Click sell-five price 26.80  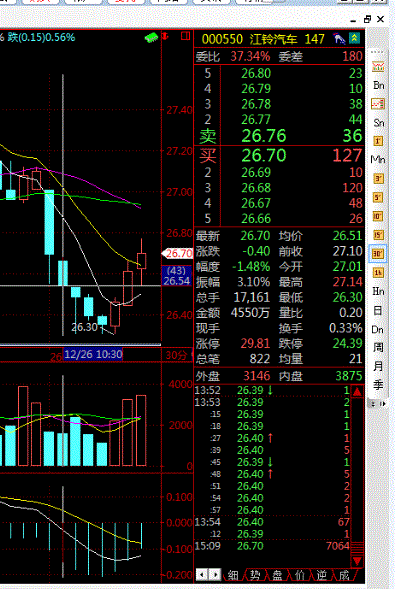tap(256, 73)
